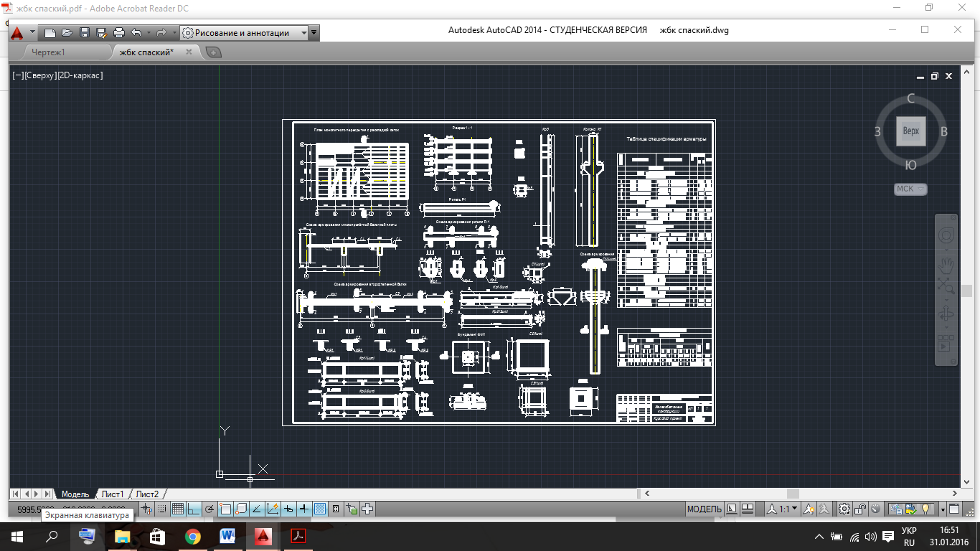The image size is (980, 551).
Task: Open the workspace settings gear in status bar
Action: 844,509
